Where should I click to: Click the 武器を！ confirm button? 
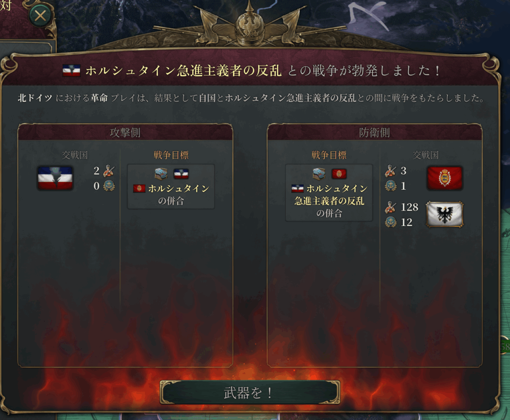250,392
